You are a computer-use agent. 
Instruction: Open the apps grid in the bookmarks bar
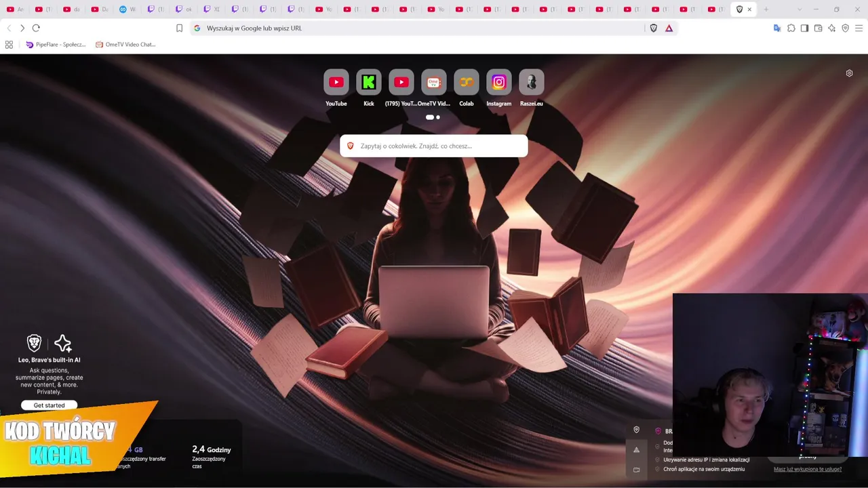point(9,45)
